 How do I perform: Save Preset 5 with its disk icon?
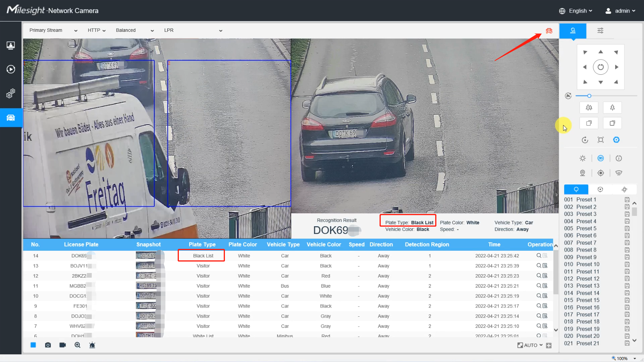tap(627, 229)
